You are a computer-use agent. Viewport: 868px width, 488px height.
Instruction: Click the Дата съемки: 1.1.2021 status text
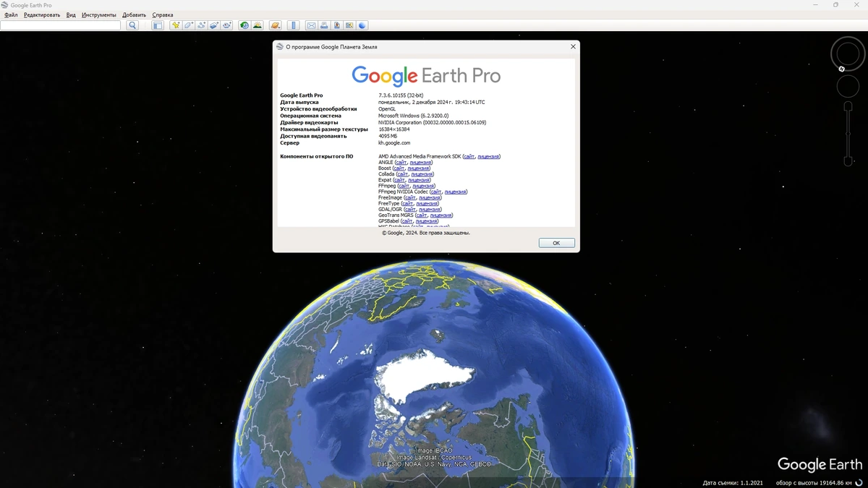(x=733, y=482)
